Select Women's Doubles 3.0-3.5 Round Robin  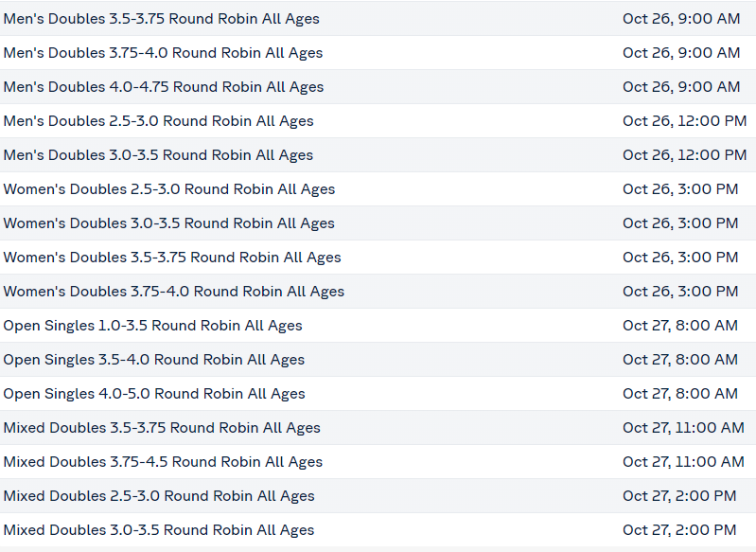(168, 223)
